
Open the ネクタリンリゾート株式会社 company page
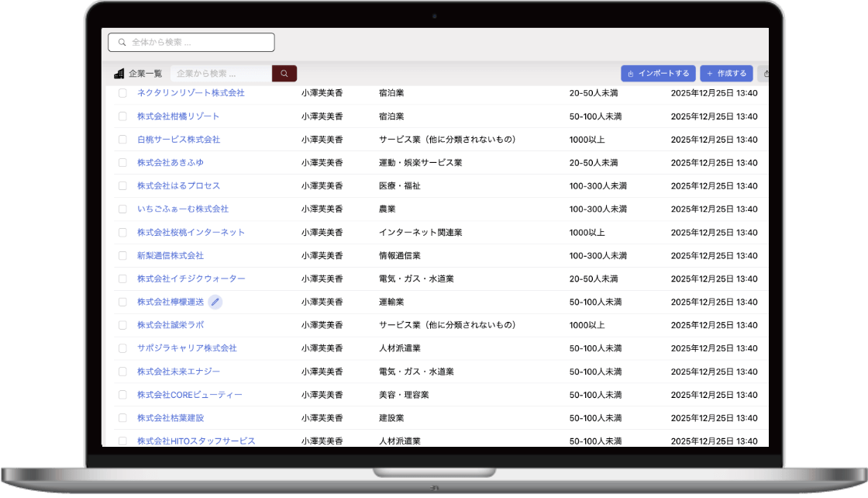190,93
